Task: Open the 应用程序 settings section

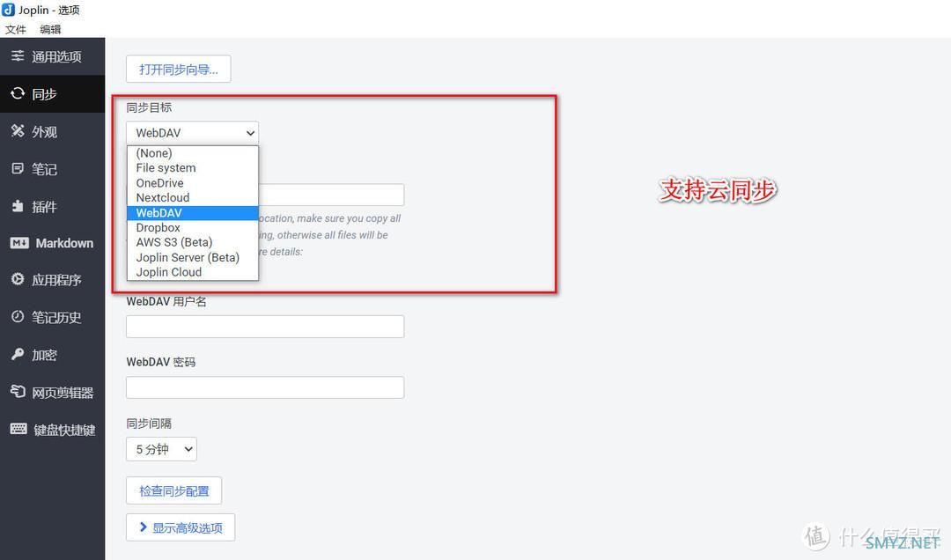Action: point(52,280)
